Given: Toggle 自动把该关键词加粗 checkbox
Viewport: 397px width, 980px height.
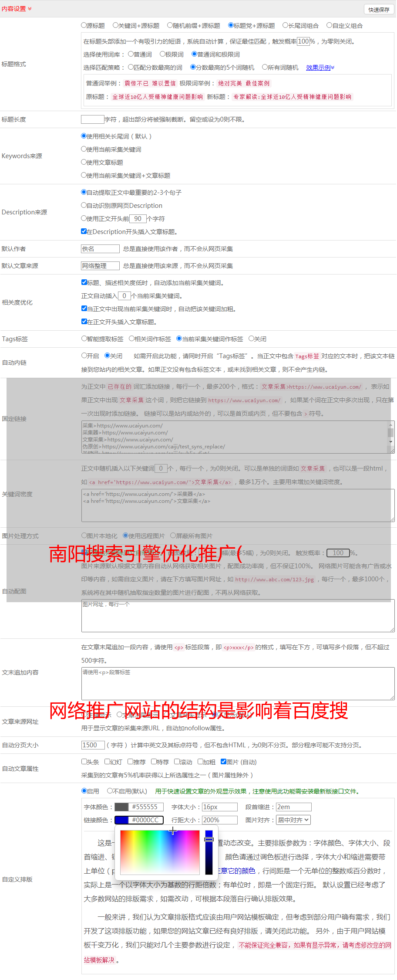Looking at the screenshot, I should point(84,309).
